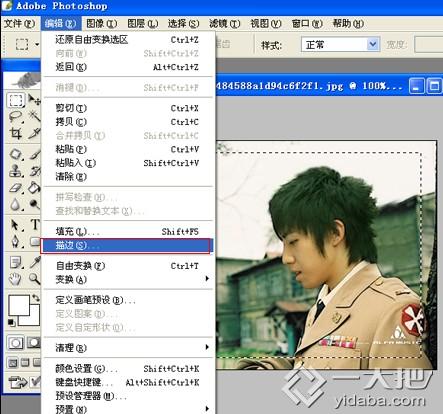Toggle Standard mode icon below color swatches

[16, 343]
